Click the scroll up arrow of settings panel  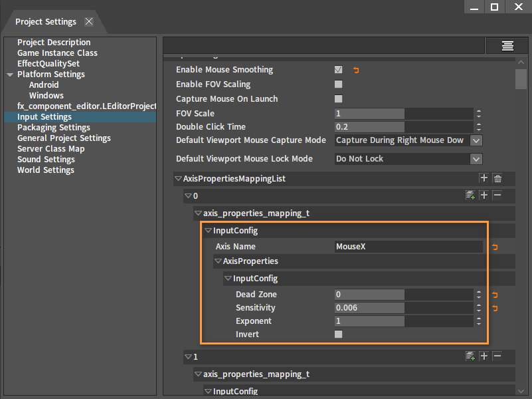(x=521, y=63)
